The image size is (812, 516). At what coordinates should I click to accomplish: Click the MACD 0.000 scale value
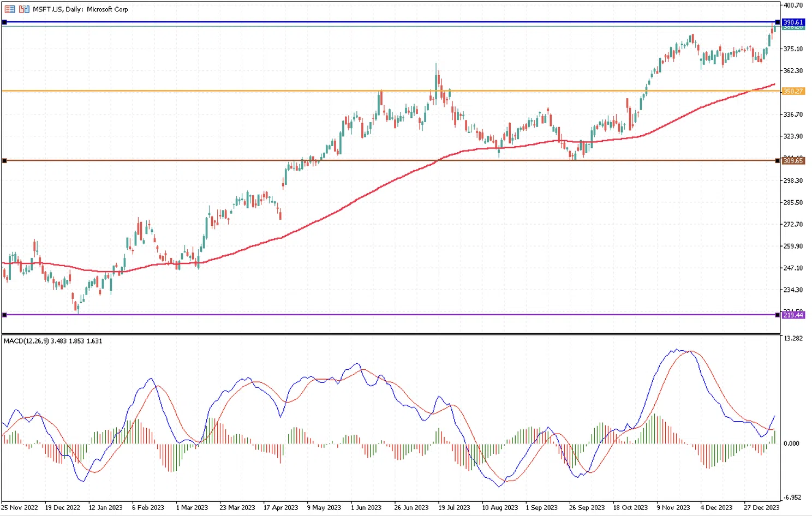tap(791, 443)
